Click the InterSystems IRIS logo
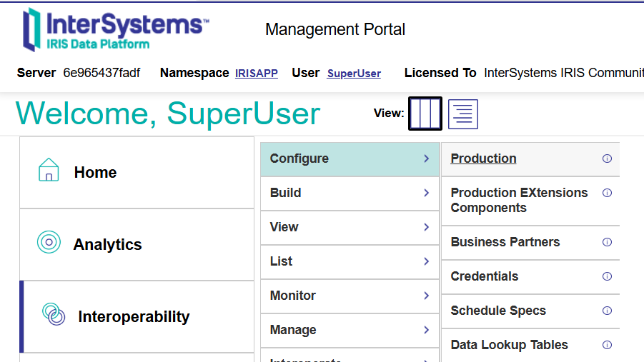Viewport: 644px width, 362px height. (x=116, y=30)
